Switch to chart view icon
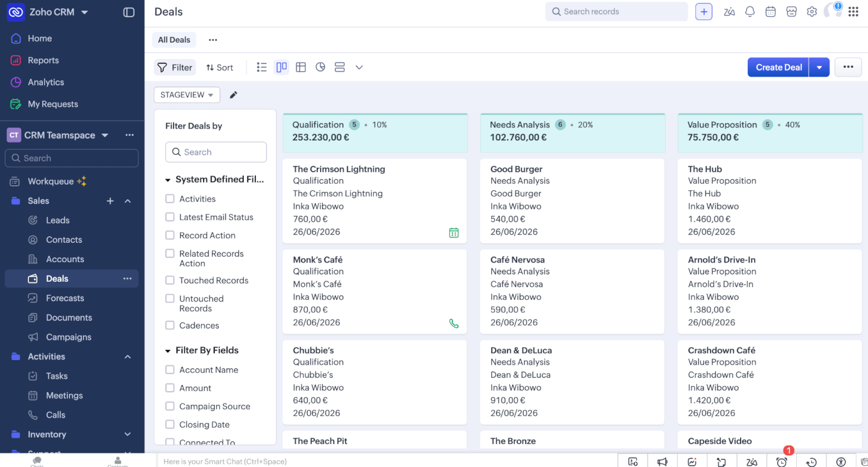Screen dimensions: 868x467 tap(320, 67)
